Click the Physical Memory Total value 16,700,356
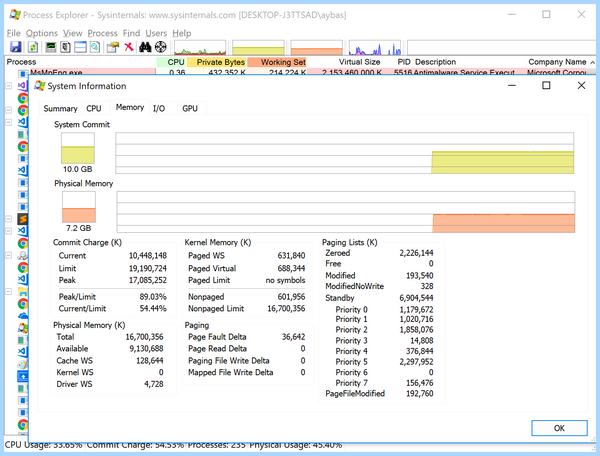 (144, 337)
